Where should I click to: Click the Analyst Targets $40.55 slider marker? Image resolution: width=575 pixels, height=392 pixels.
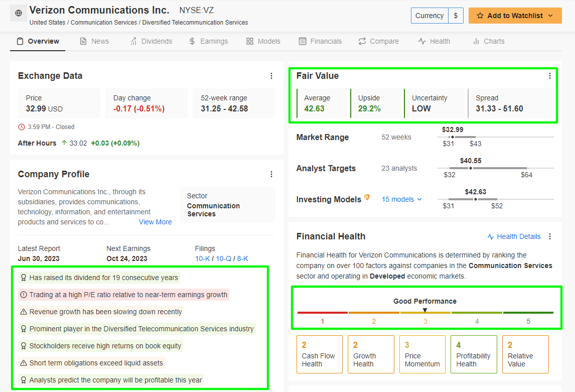471,168
